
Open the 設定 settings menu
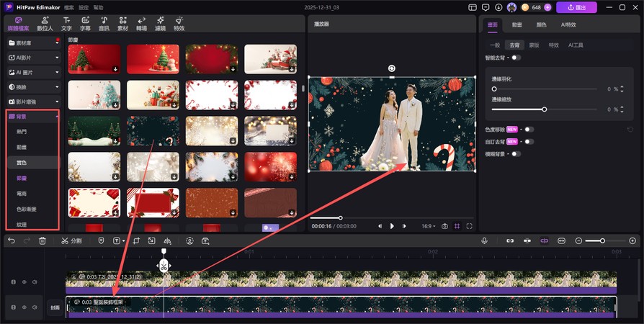click(84, 7)
